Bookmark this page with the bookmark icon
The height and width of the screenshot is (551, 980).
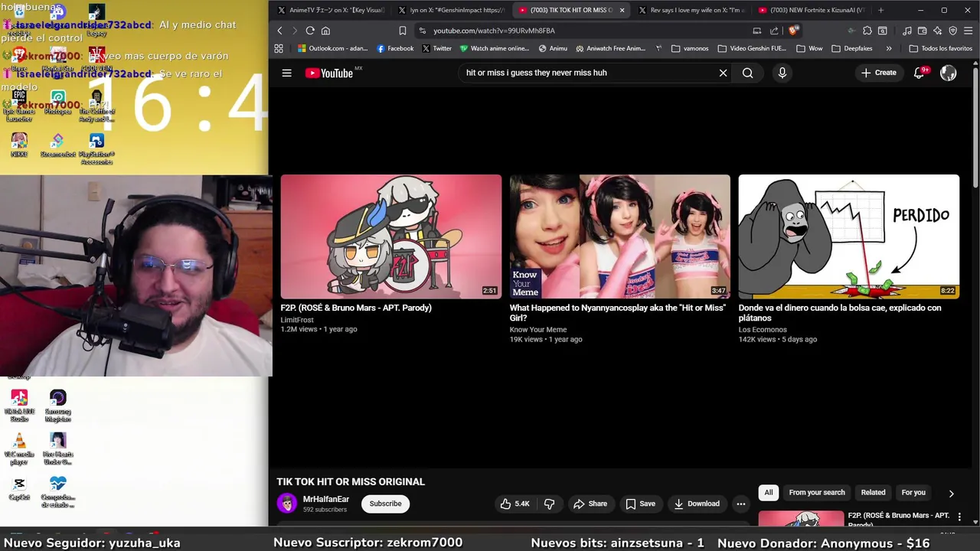(402, 31)
